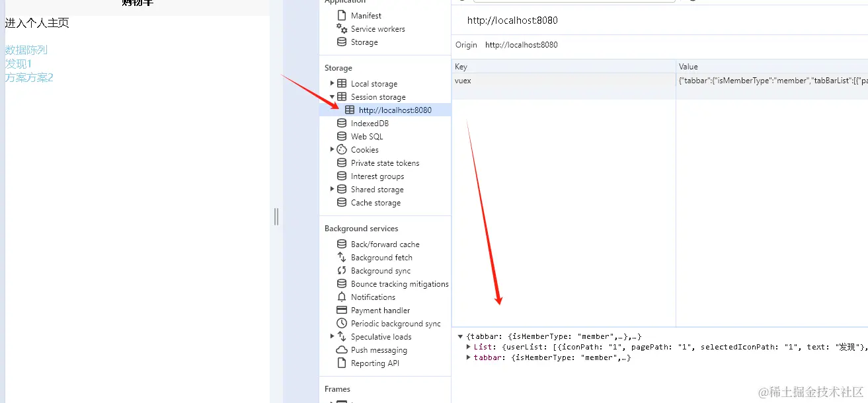The height and width of the screenshot is (403, 868).
Task: Select Manifest in the Application section
Action: coord(366,15)
